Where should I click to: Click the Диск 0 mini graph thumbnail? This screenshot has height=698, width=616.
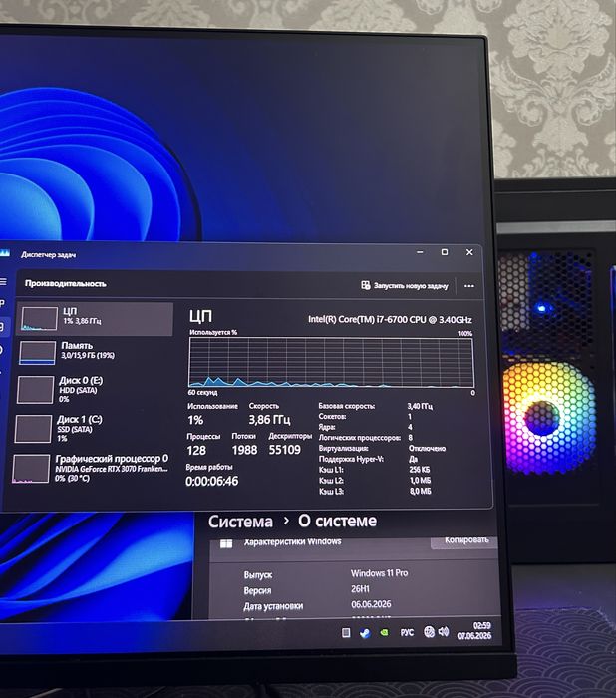coord(35,390)
